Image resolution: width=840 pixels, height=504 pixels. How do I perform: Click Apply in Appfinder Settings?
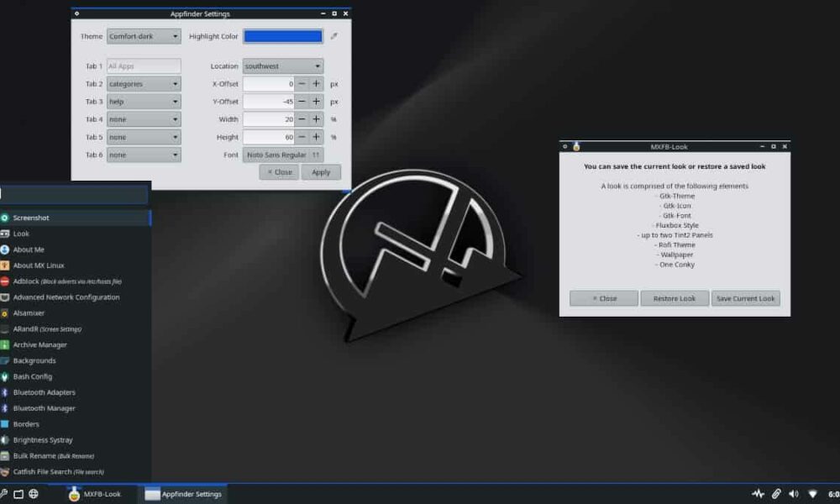[321, 172]
